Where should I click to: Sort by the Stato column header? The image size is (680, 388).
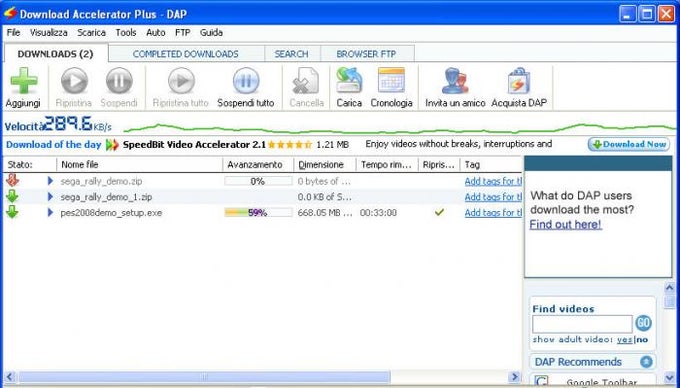30,165
